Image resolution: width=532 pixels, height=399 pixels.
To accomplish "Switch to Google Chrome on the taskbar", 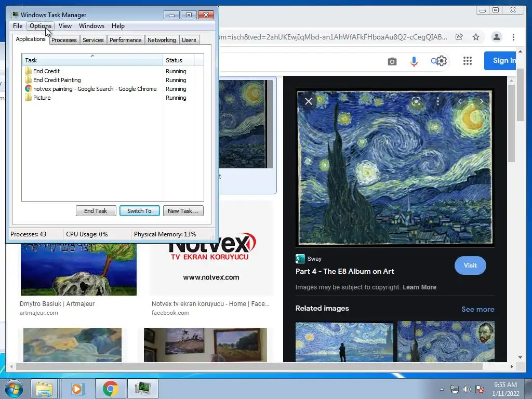I will pyautogui.click(x=111, y=389).
